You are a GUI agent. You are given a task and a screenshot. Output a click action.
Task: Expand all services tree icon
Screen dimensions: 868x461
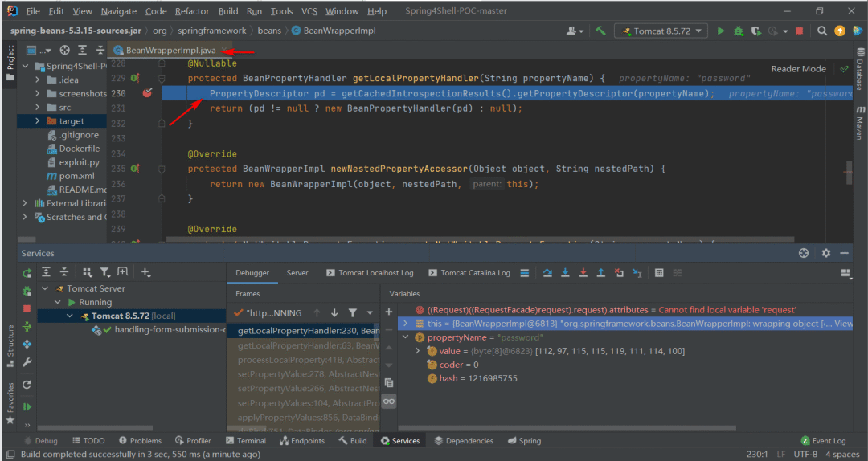tap(47, 271)
